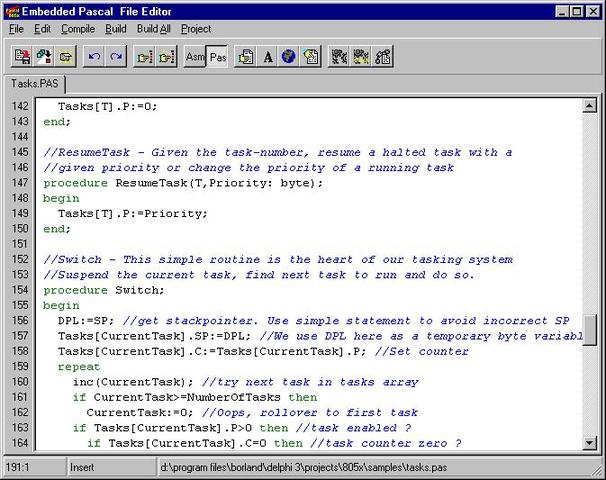Click the yellow gears build icon
The width and height of the screenshot is (606, 480).
[x=361, y=57]
